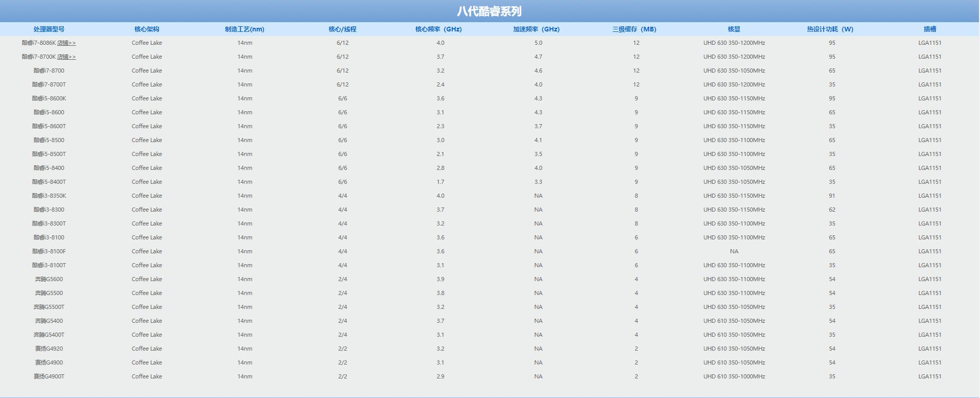Click the UHD 610 350-1000MHz graphics cell
Image resolution: width=980 pixels, height=398 pixels.
(734, 376)
